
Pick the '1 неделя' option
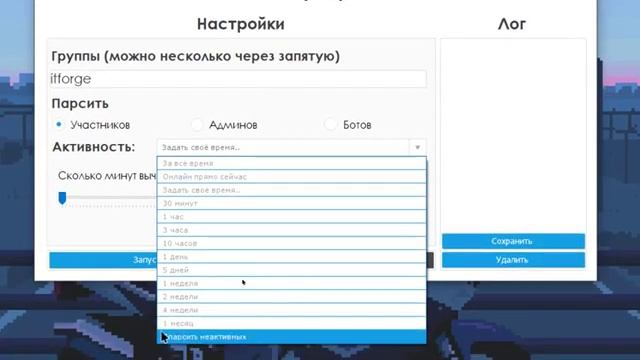pyautogui.click(x=291, y=283)
